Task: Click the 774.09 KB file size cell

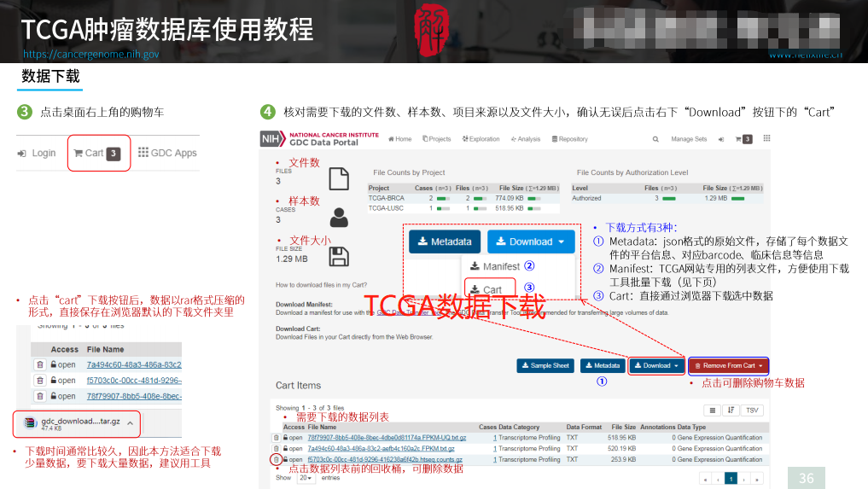Action: point(510,198)
